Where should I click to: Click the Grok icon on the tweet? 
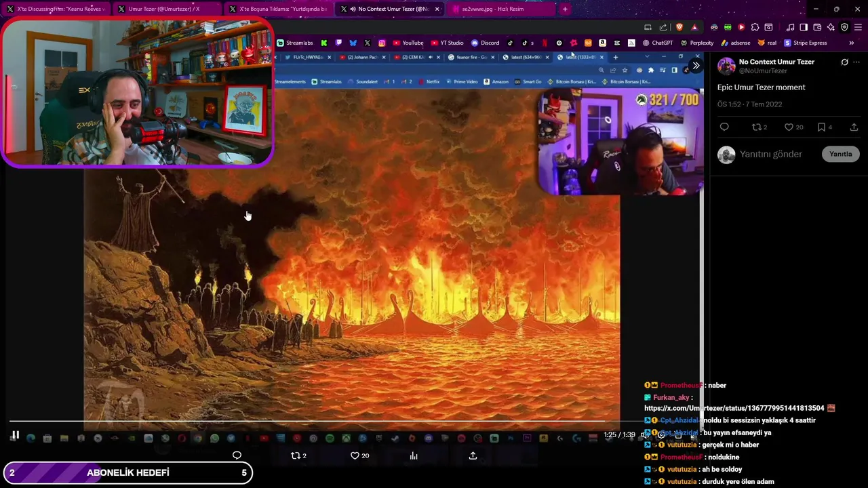click(x=844, y=62)
